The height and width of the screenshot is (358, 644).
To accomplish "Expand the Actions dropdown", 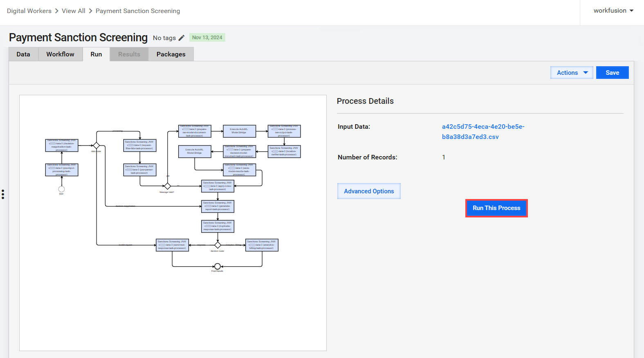I will tap(572, 73).
